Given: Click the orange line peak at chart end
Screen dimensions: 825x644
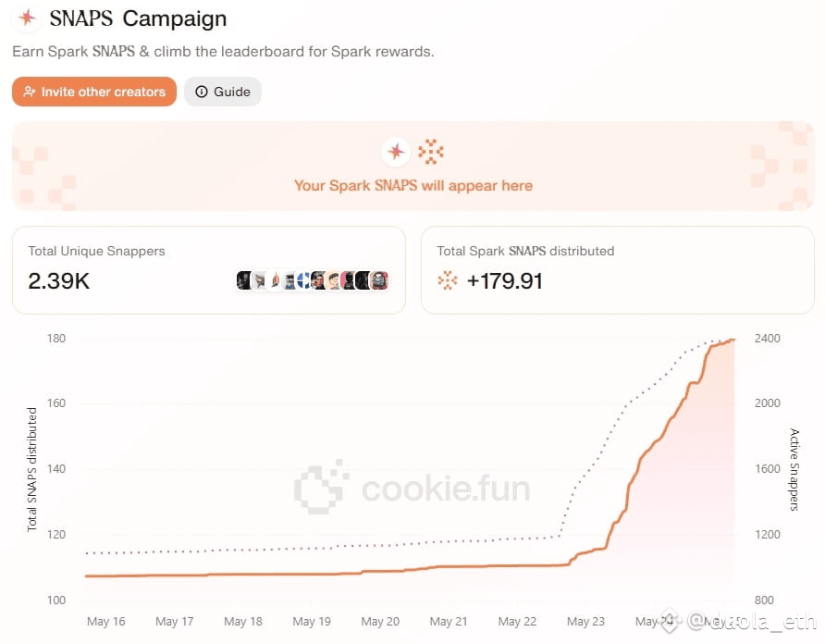Looking at the screenshot, I should pos(733,341).
